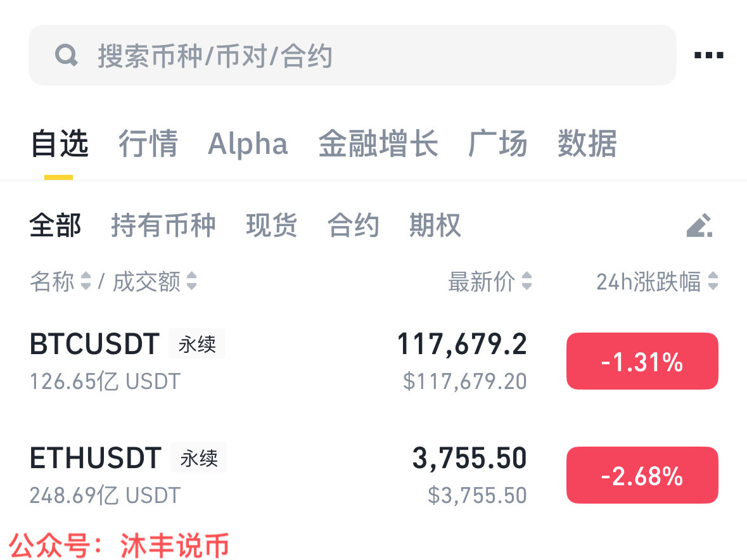Image resolution: width=747 pixels, height=560 pixels.
Task: Filter list by 持有币种
Action: pos(163,226)
